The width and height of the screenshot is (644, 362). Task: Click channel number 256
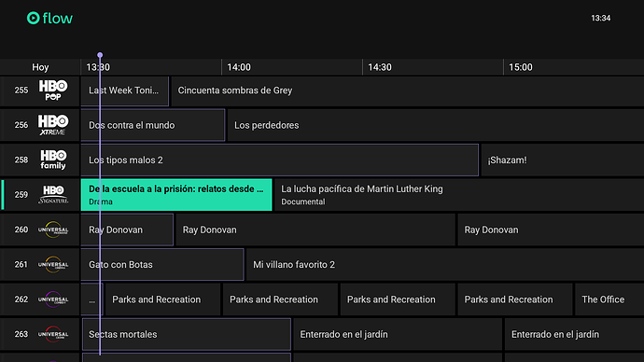point(21,125)
